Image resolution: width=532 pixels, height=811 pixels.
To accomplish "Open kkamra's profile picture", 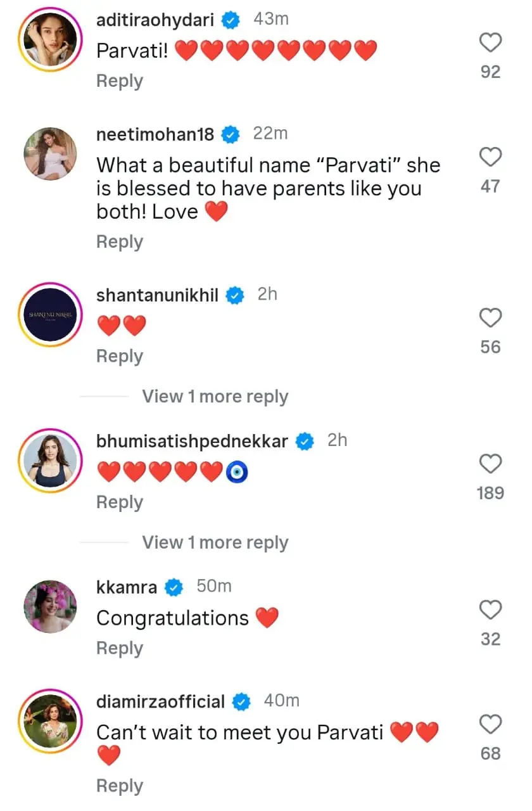I will [50, 608].
